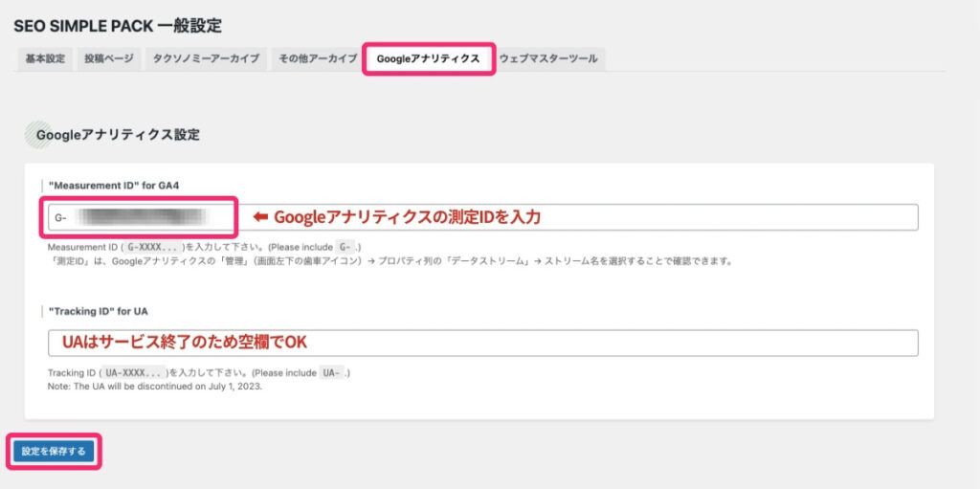Click the SEO SIMPLE PACK 一般設定 heading
The width and height of the screenshot is (980, 489).
tap(118, 26)
